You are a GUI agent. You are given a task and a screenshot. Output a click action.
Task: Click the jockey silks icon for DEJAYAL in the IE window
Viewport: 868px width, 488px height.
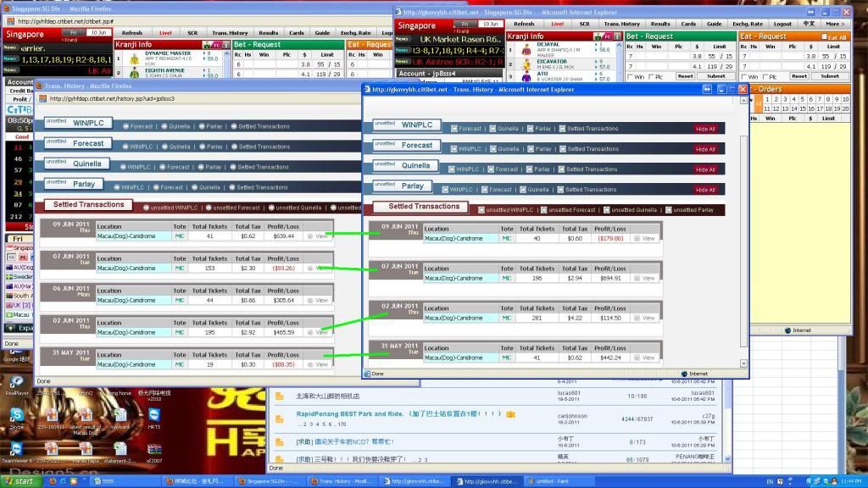point(526,50)
